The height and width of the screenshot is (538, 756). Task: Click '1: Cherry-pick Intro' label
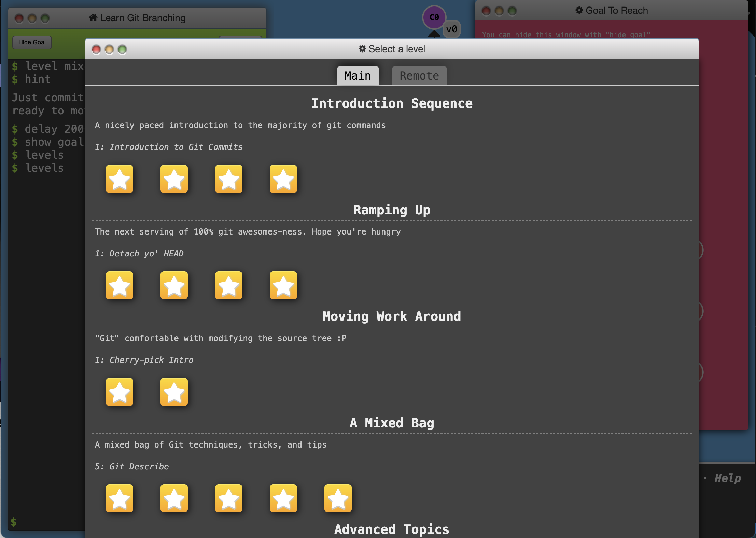click(x=144, y=360)
